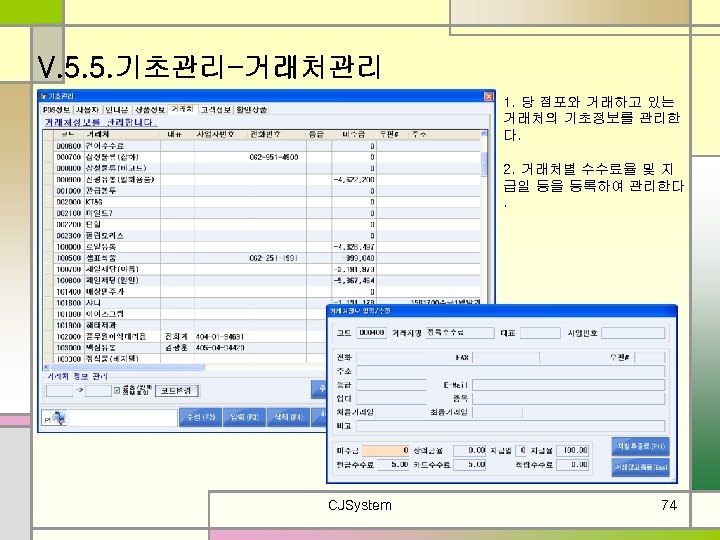This screenshot has width=720, height=540.
Task: Toggle the checkbox next to 코드변경 button
Action: [x=117, y=391]
